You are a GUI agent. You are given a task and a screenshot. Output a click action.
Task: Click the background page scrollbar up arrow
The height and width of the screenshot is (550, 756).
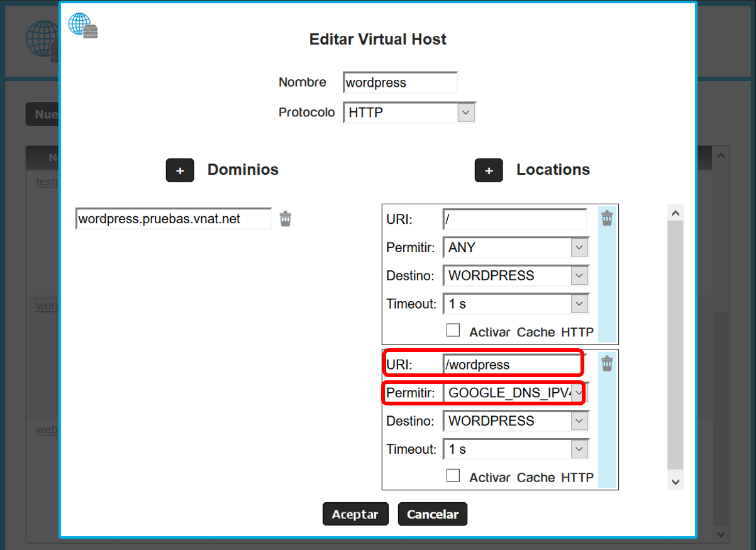(721, 155)
